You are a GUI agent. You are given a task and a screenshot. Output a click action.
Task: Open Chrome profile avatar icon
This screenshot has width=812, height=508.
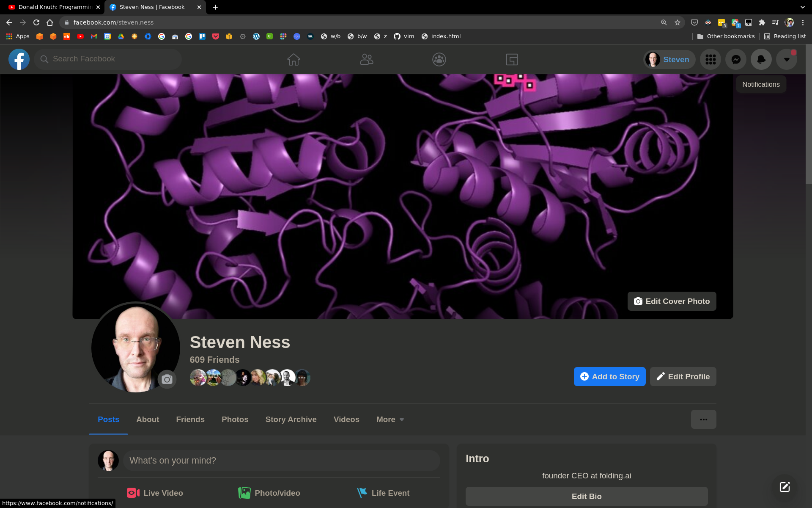coord(789,22)
